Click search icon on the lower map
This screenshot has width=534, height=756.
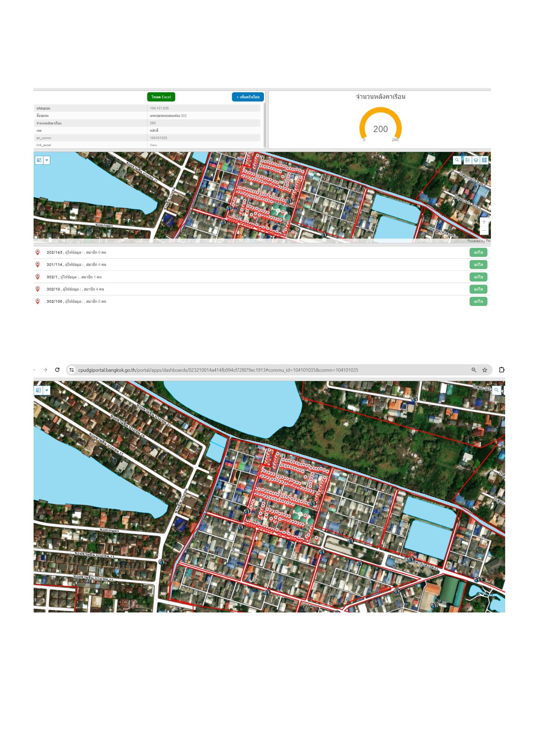click(497, 390)
